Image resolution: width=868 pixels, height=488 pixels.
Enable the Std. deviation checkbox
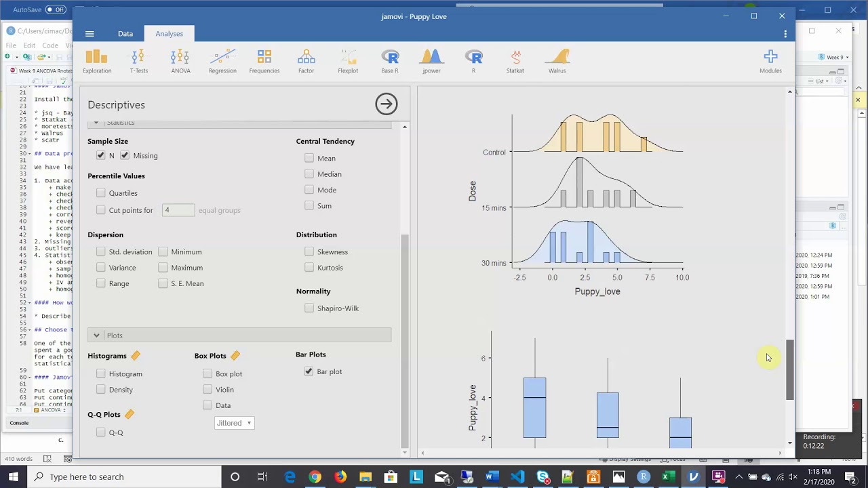(x=101, y=251)
